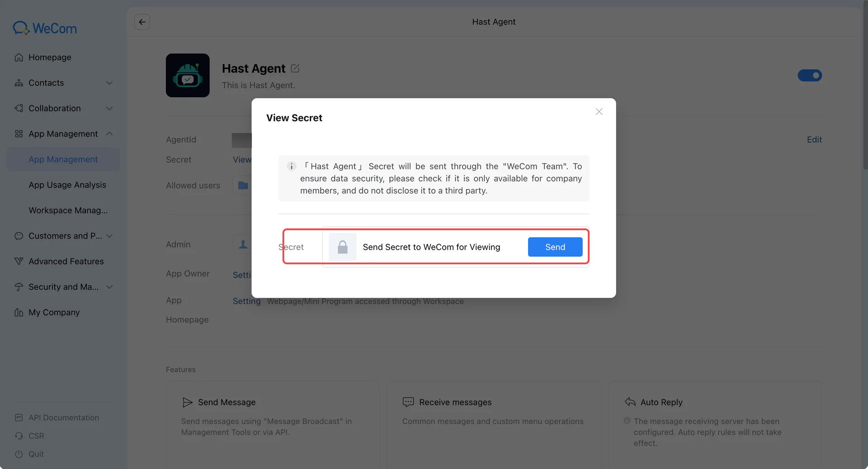Viewport: 868px width, 469px height.
Task: Click Send Secret to WeCom for Viewing text
Action: pyautogui.click(x=431, y=247)
